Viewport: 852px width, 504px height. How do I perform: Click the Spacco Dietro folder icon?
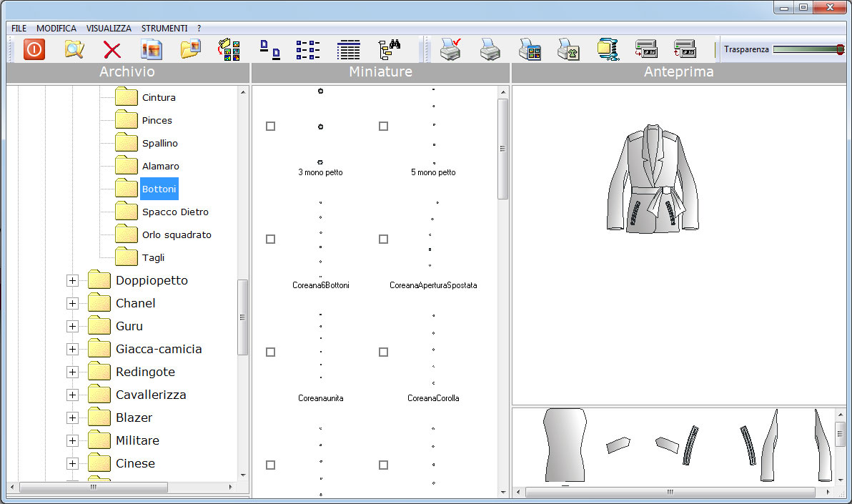tap(126, 211)
